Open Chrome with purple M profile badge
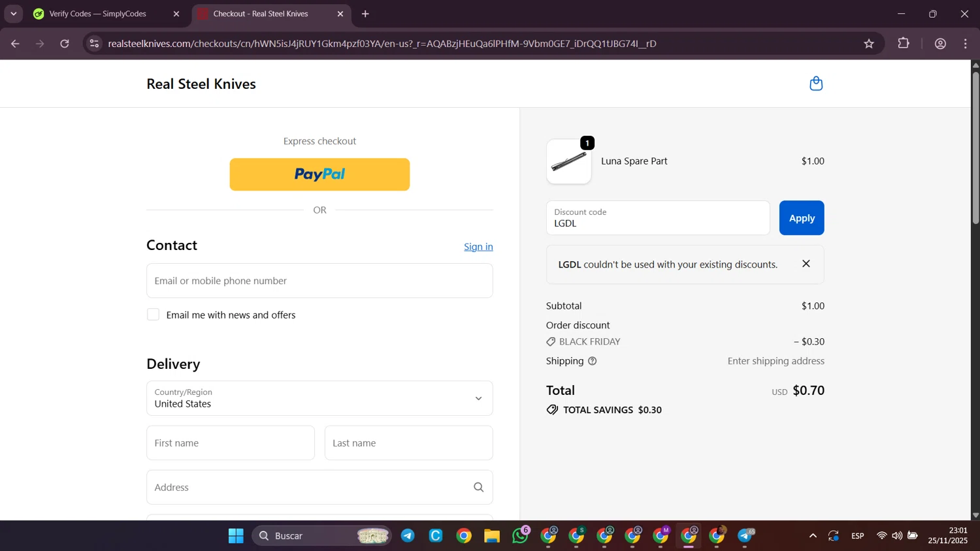Screen dimensions: 980x551 coord(661,536)
